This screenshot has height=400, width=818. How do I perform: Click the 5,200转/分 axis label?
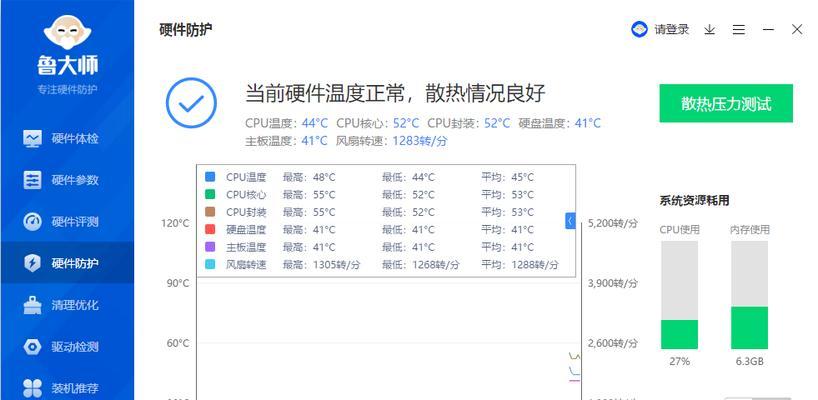[612, 223]
